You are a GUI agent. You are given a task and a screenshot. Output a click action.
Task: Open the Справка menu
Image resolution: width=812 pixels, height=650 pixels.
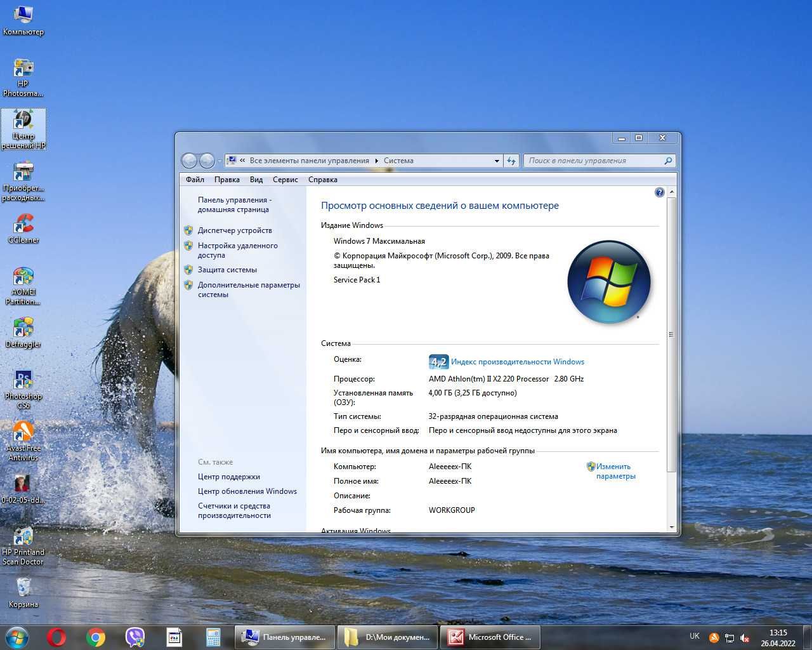coord(323,180)
